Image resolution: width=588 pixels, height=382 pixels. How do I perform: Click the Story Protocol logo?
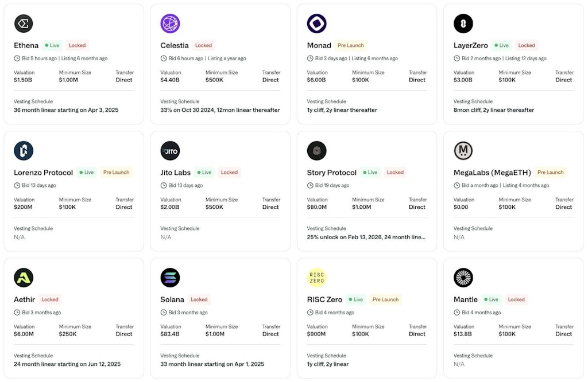point(316,151)
